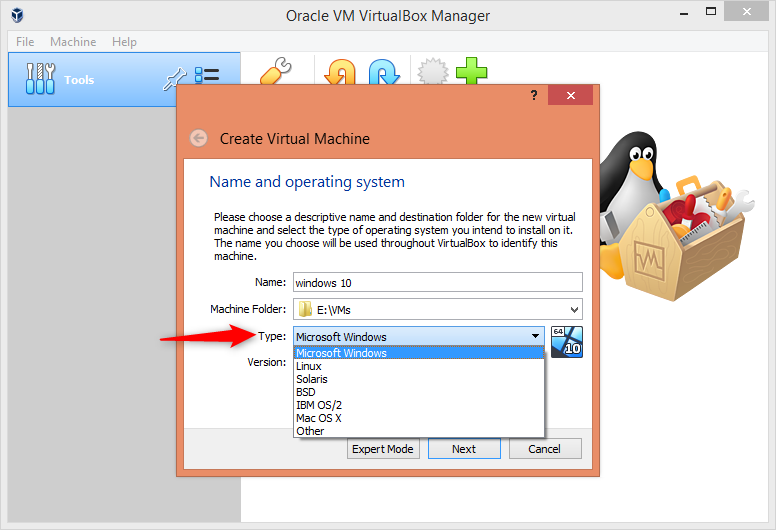Click the 'Machine Folder:' label
This screenshot has width=776, height=530.
point(248,309)
